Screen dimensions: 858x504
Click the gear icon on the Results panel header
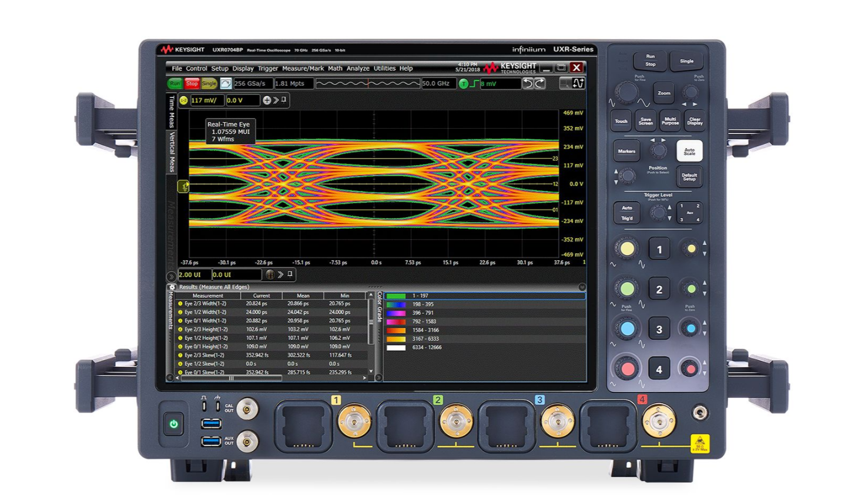172,286
